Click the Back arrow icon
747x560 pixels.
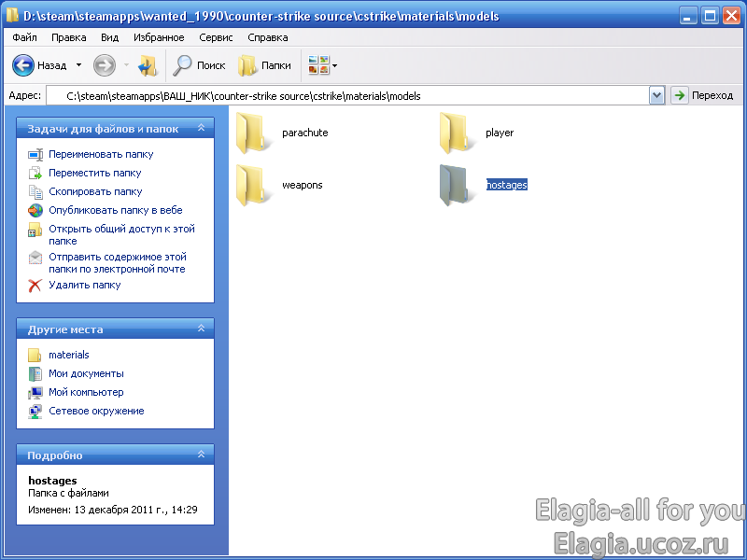[22, 65]
